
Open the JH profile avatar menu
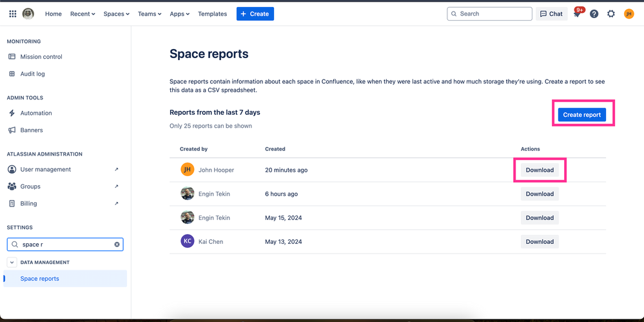(629, 14)
